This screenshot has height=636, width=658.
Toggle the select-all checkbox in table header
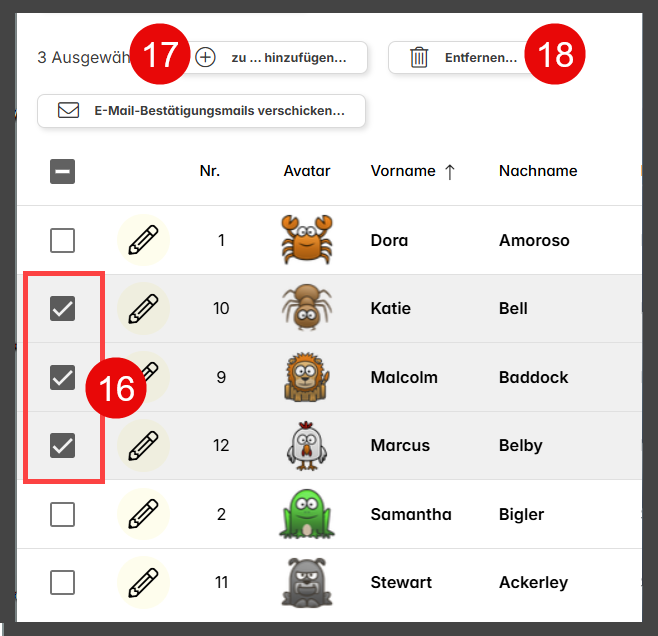click(63, 171)
